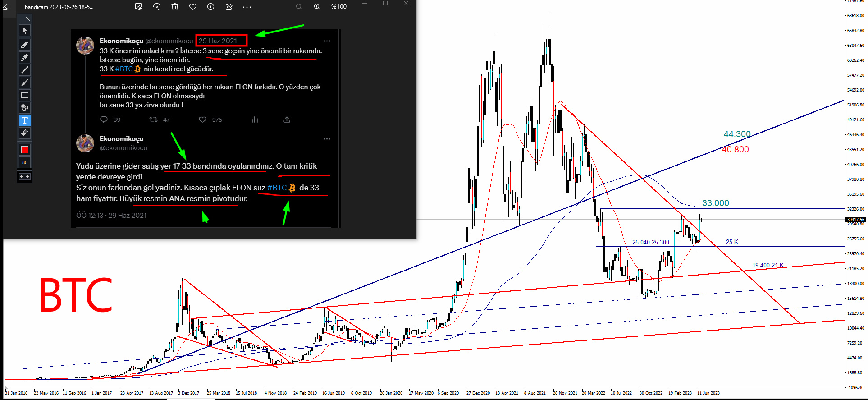This screenshot has height=400, width=868.
Task: Click the current price tag 30417.56
Action: 856,220
